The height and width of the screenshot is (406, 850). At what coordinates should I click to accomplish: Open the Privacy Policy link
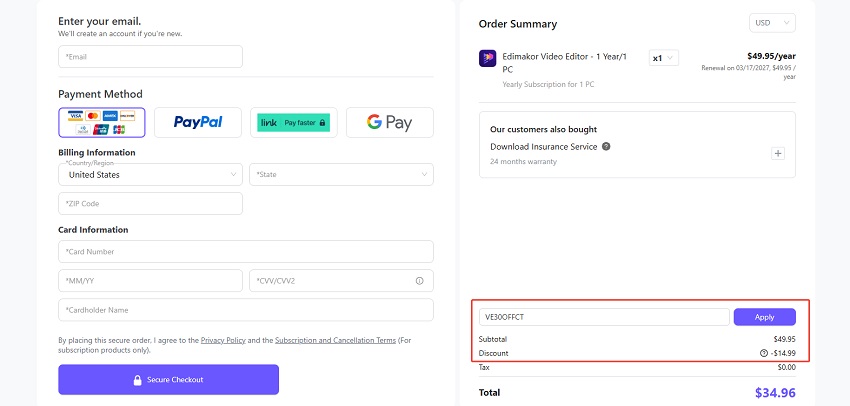click(224, 340)
